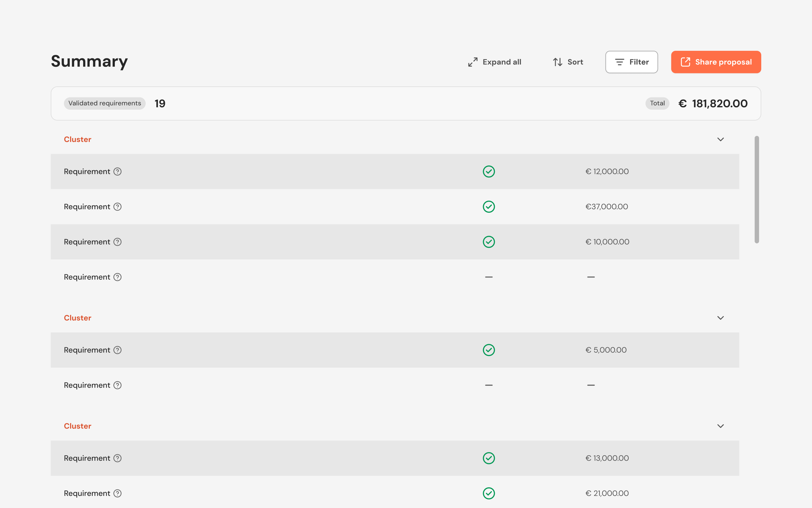
Task: Click the Total badge
Action: 657,104
